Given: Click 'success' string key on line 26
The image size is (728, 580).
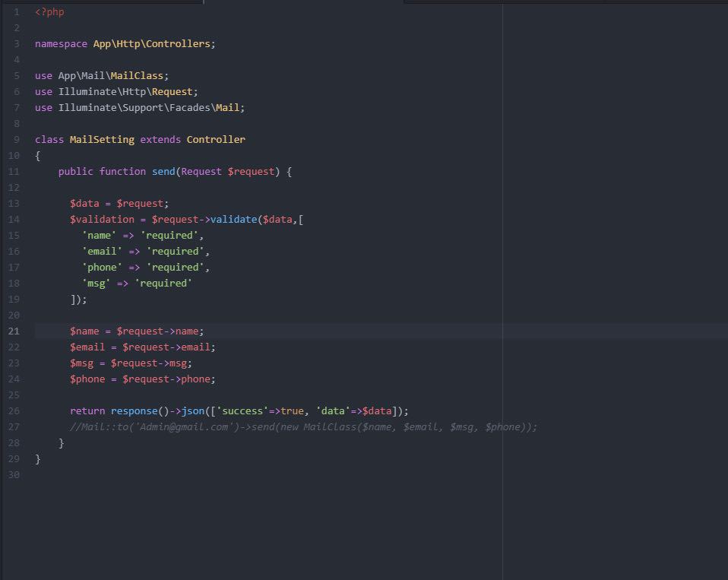Looking at the screenshot, I should tap(242, 411).
